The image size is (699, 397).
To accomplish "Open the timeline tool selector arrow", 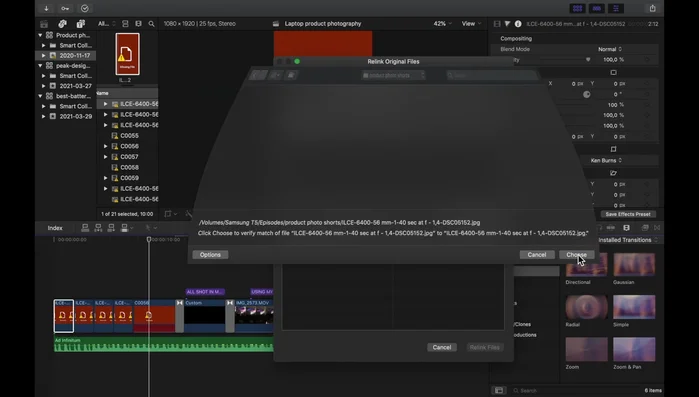I will [x=150, y=228].
